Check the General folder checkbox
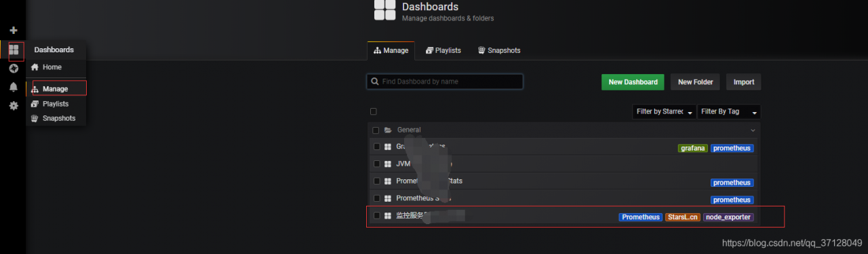 click(x=376, y=130)
